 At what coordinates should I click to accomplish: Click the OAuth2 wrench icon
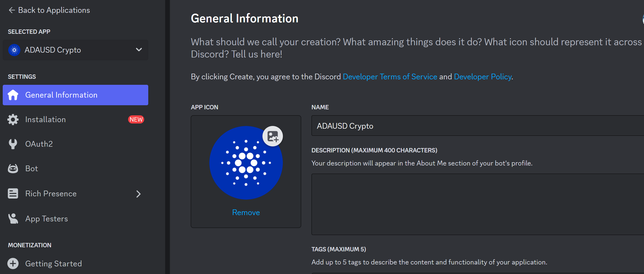coord(13,144)
